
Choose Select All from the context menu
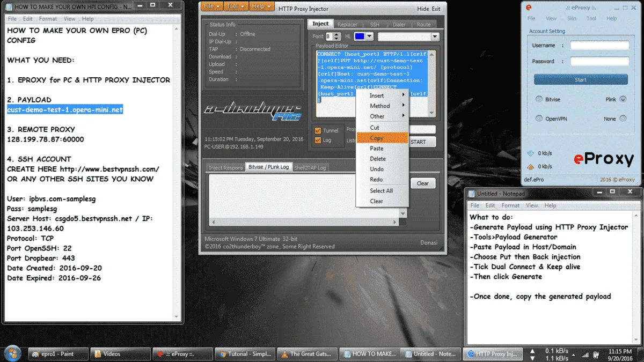pyautogui.click(x=382, y=190)
